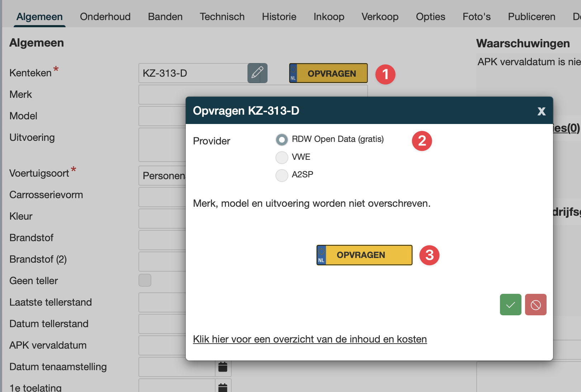Choose the VWE provider option

[282, 157]
